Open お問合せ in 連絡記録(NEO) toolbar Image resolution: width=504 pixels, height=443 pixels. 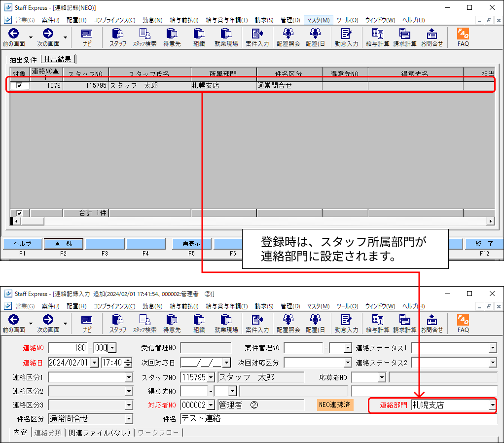pyautogui.click(x=432, y=37)
